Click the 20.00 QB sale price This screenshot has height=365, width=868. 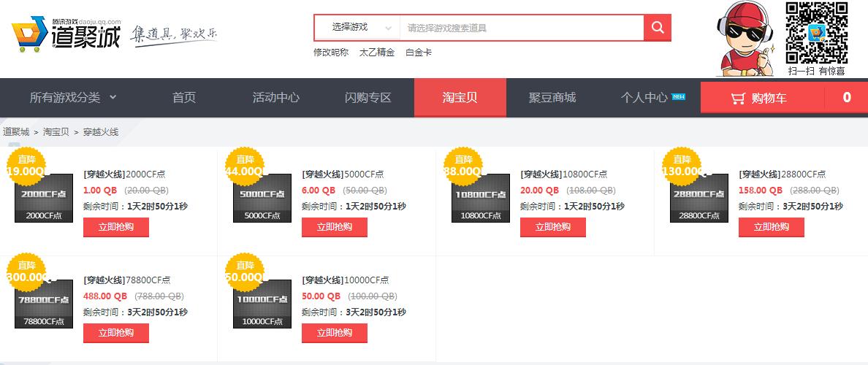click(x=540, y=191)
